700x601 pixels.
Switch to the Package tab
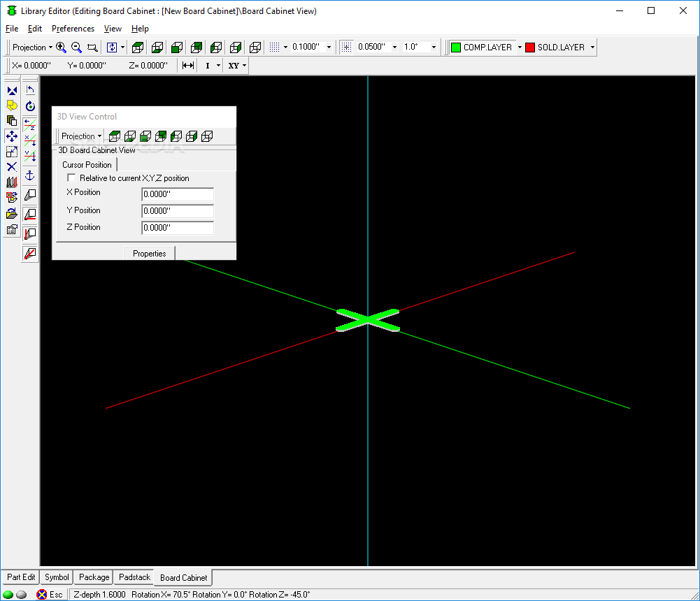94,577
